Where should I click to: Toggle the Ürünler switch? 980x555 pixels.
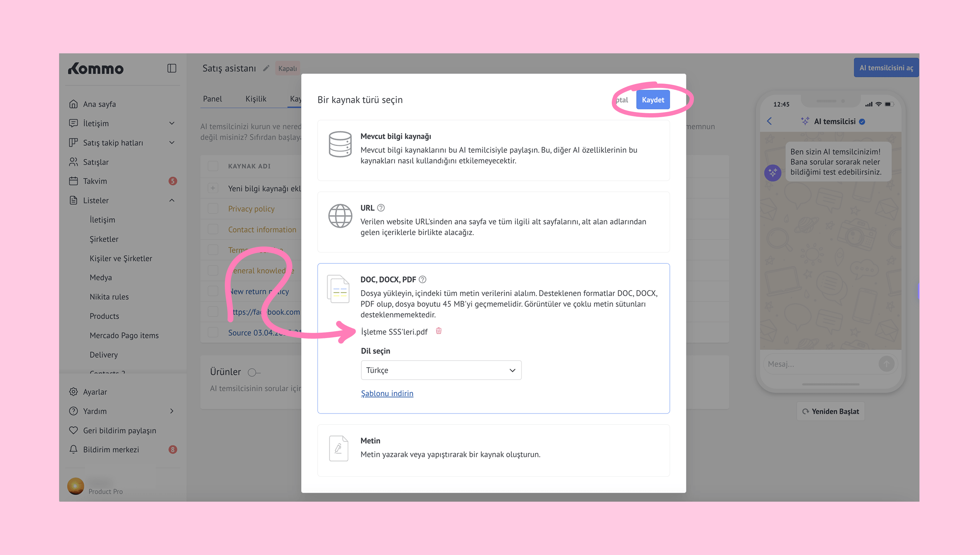(253, 372)
